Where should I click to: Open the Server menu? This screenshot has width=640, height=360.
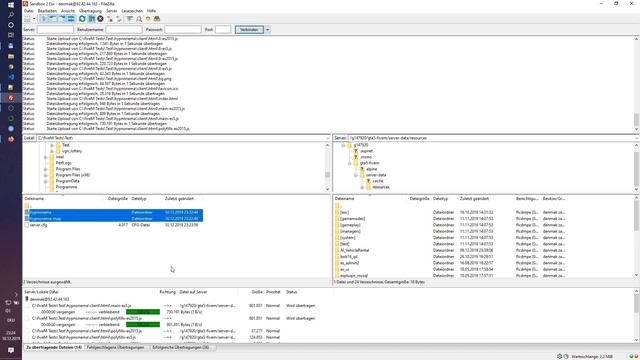(x=111, y=11)
